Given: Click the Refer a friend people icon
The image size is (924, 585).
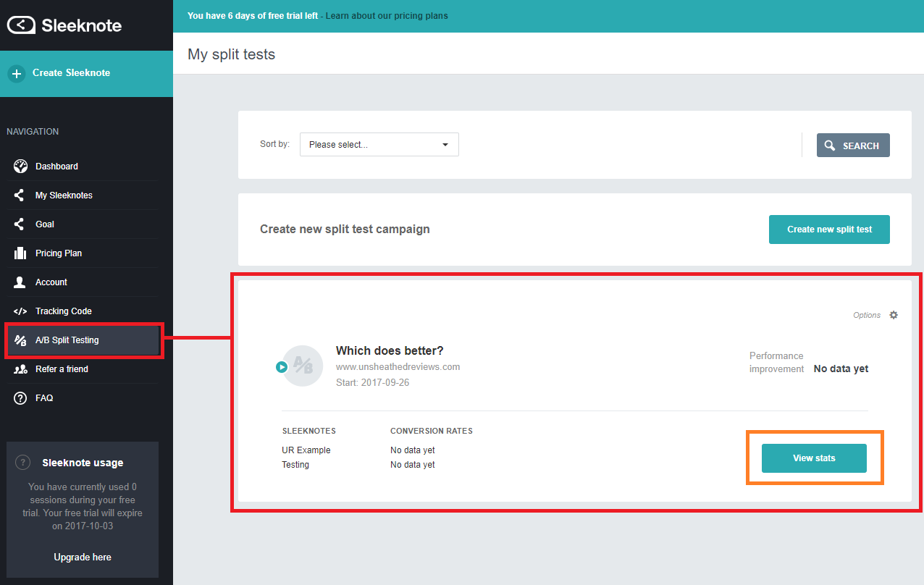Looking at the screenshot, I should [x=21, y=369].
